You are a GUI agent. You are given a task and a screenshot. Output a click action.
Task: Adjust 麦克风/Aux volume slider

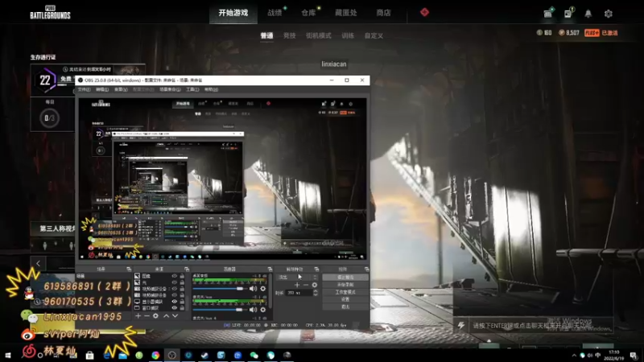pos(219,310)
